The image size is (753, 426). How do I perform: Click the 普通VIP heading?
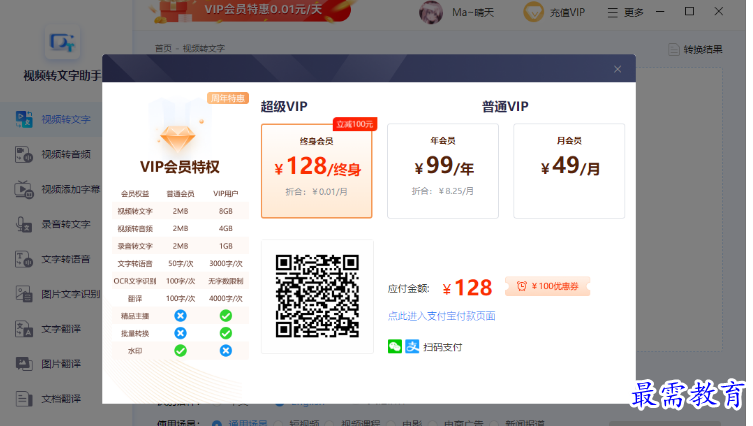pyautogui.click(x=505, y=107)
